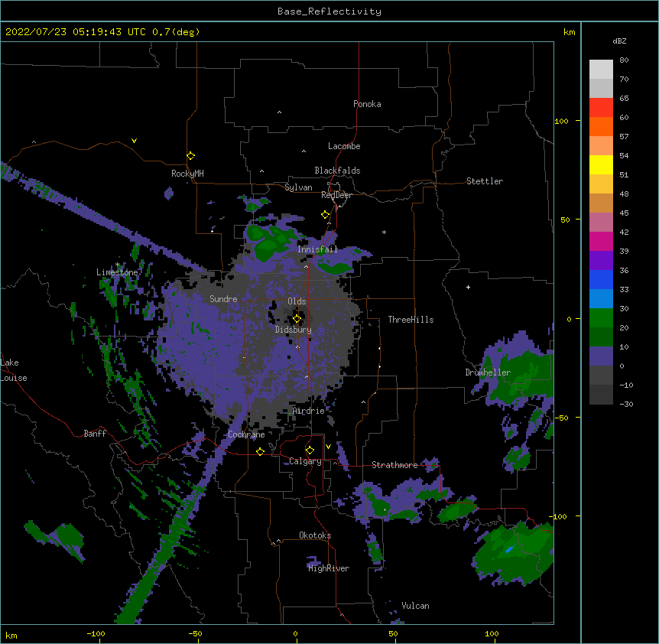Image resolution: width=659 pixels, height=644 pixels.
Task: Click the Stettler label
Action: click(485, 181)
